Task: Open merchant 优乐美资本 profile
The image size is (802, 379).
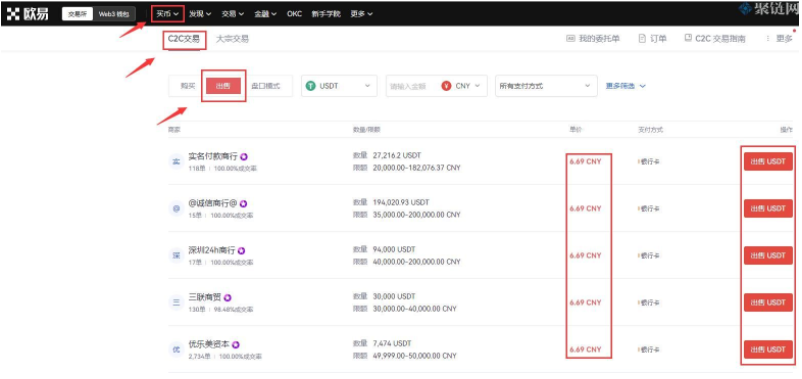Action: [x=208, y=345]
